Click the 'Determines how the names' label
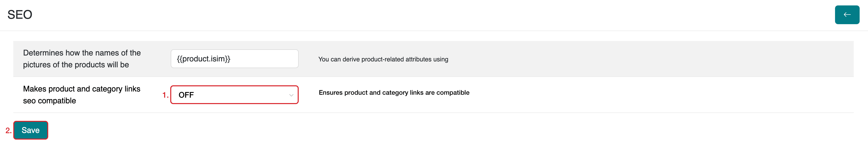868x146 pixels. (82, 53)
